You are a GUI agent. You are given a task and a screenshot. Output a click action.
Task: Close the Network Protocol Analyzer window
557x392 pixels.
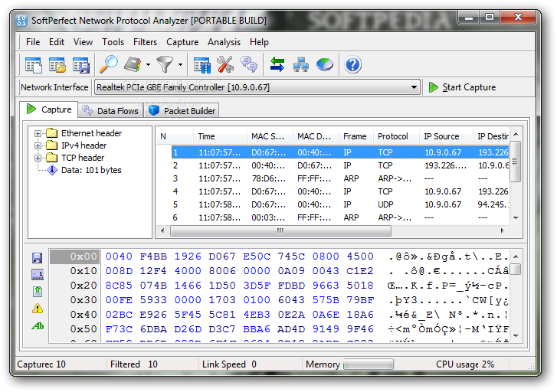[518, 17]
